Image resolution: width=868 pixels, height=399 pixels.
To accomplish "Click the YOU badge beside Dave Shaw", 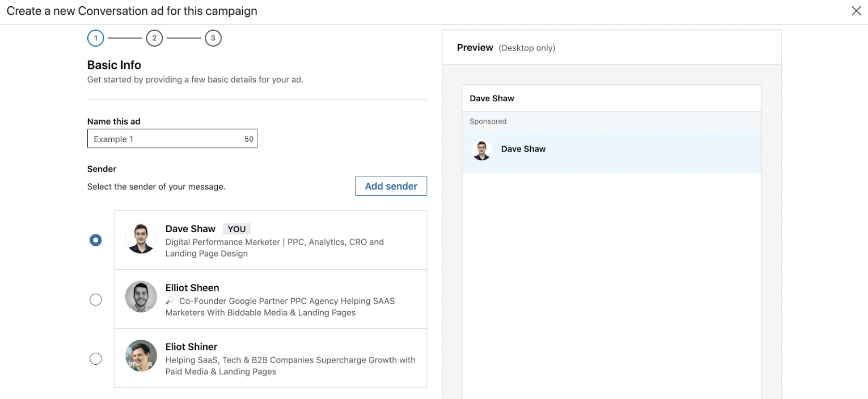I will tap(237, 229).
